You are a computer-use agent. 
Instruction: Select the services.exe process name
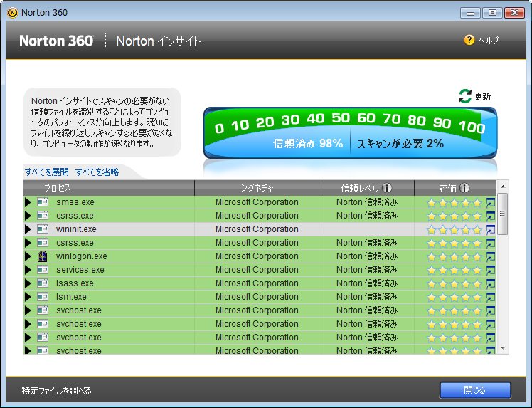click(80, 270)
